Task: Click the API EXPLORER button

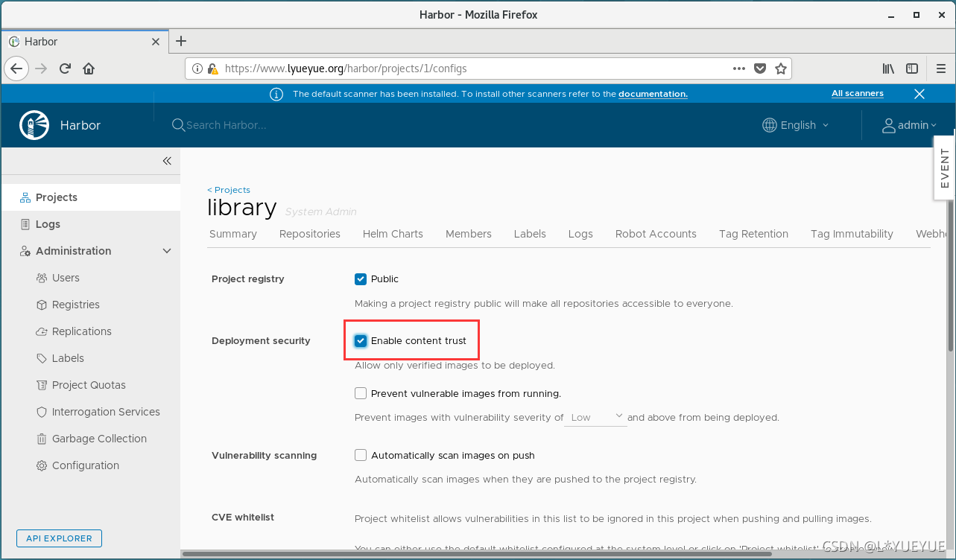Action: (59, 538)
